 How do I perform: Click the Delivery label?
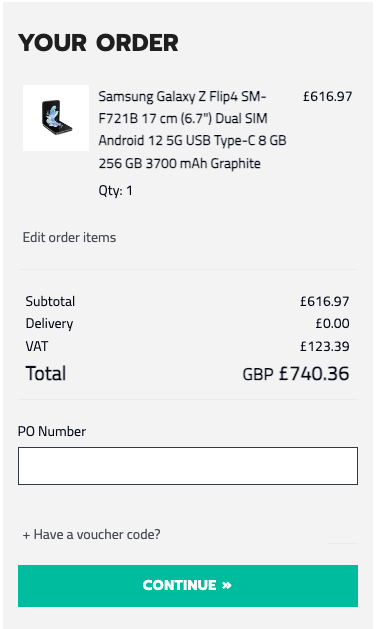(x=49, y=324)
